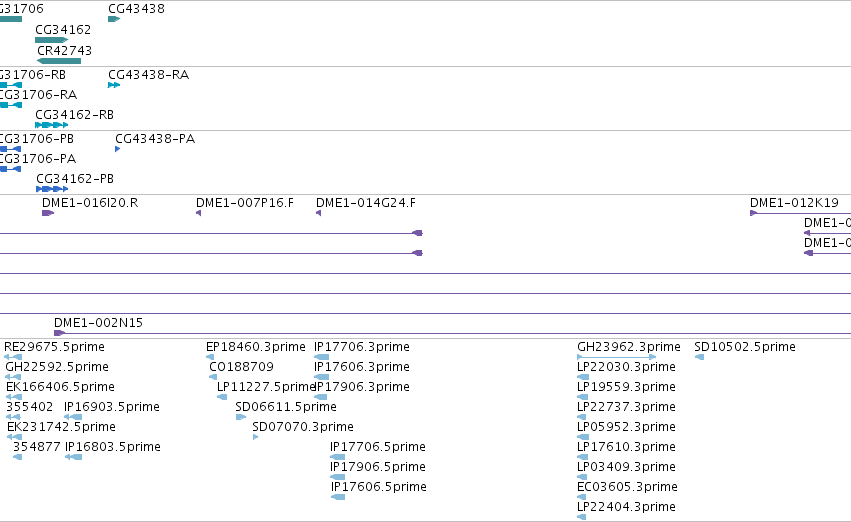Open the SD10502.5prime feature label
851x522 pixels.
coord(745,347)
